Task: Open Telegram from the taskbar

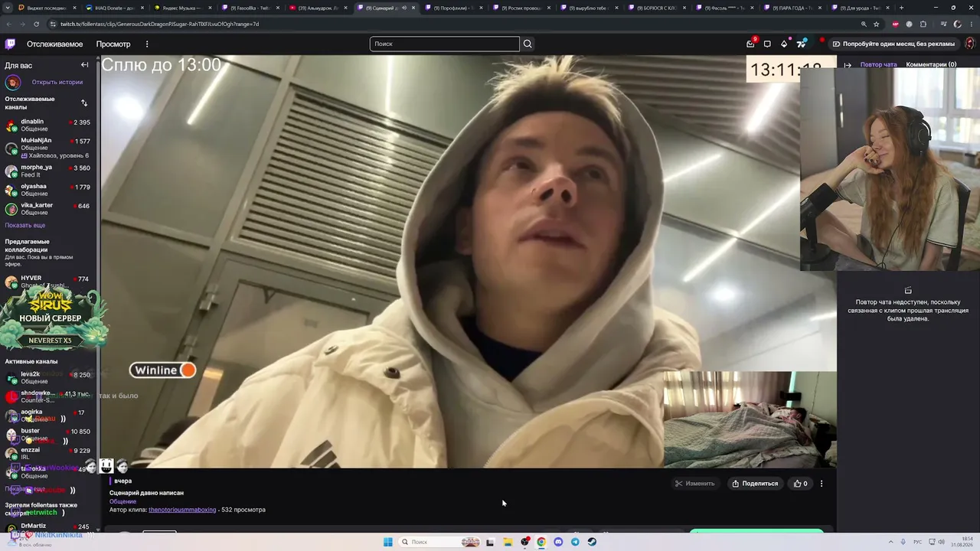Action: pyautogui.click(x=575, y=542)
